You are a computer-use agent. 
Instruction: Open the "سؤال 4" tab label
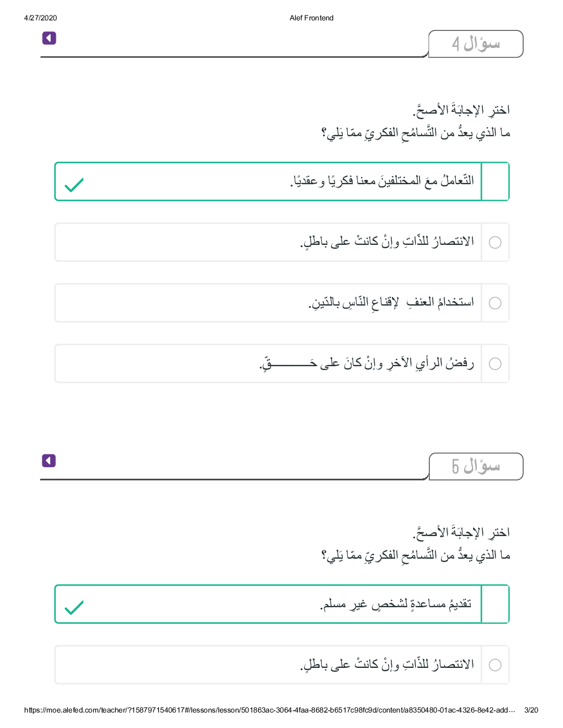pyautogui.click(x=475, y=44)
